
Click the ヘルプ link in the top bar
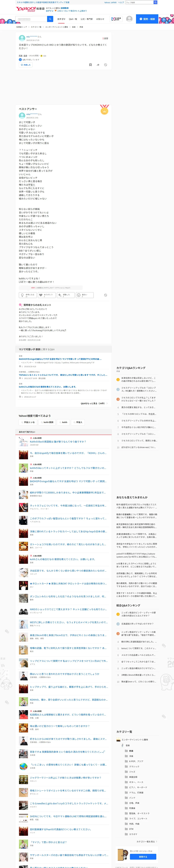(121, 2)
